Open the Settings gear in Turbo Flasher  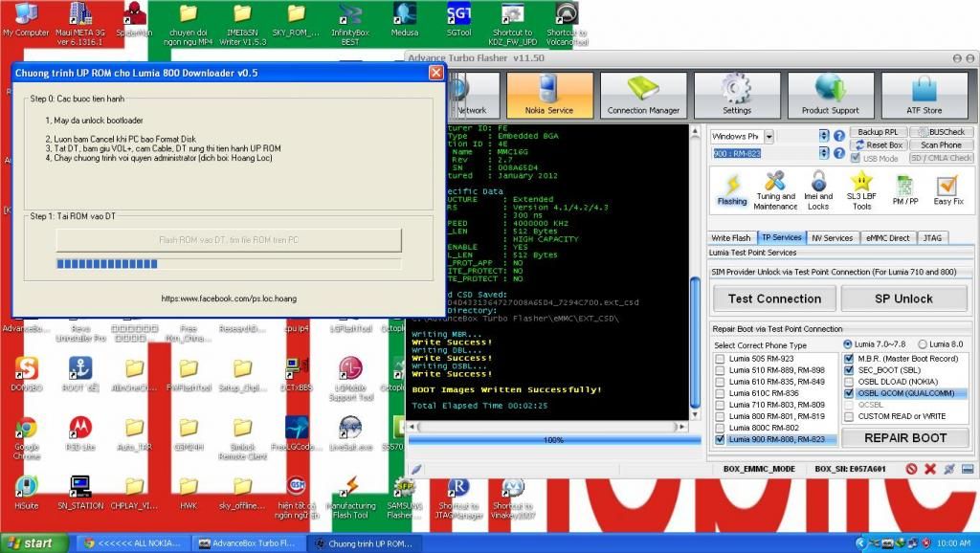coord(737,95)
